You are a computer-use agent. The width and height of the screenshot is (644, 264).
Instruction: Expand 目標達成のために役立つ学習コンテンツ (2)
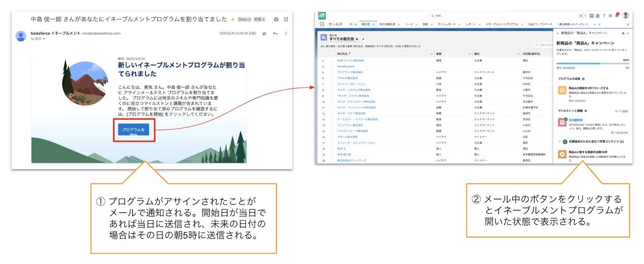tap(559, 142)
